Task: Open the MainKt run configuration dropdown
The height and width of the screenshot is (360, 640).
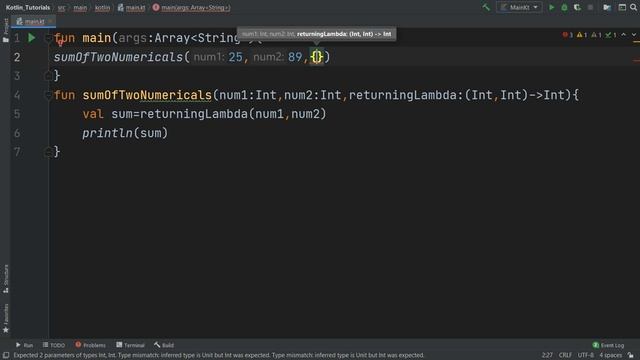Action: pos(519,7)
